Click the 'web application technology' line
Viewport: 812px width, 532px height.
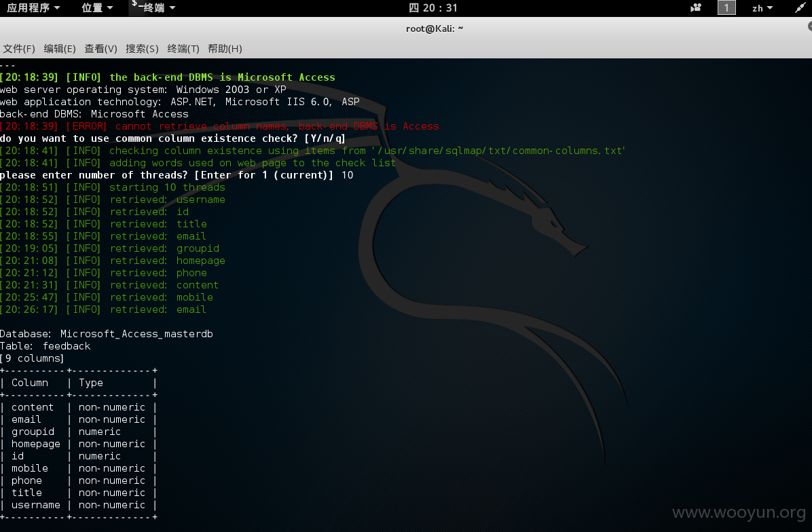point(180,102)
